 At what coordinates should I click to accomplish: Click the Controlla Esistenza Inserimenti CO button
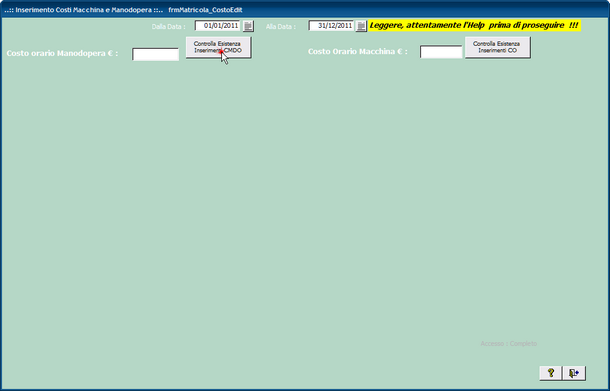click(498, 47)
